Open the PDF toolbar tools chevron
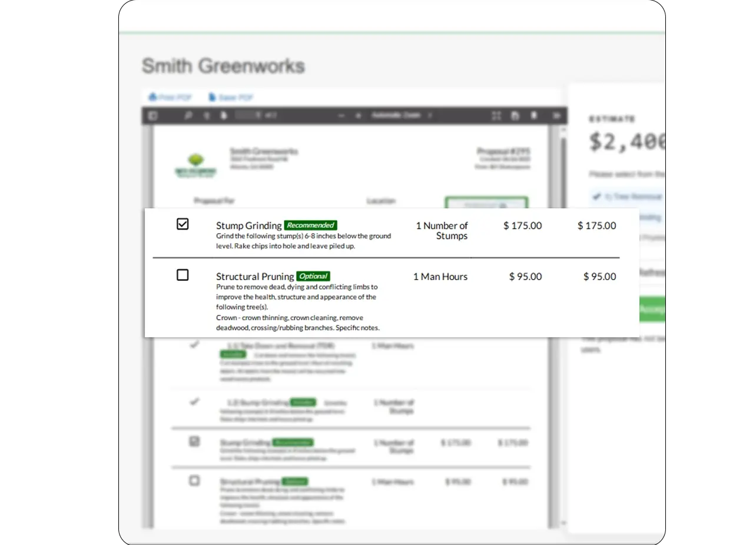756x545 pixels. tap(555, 116)
